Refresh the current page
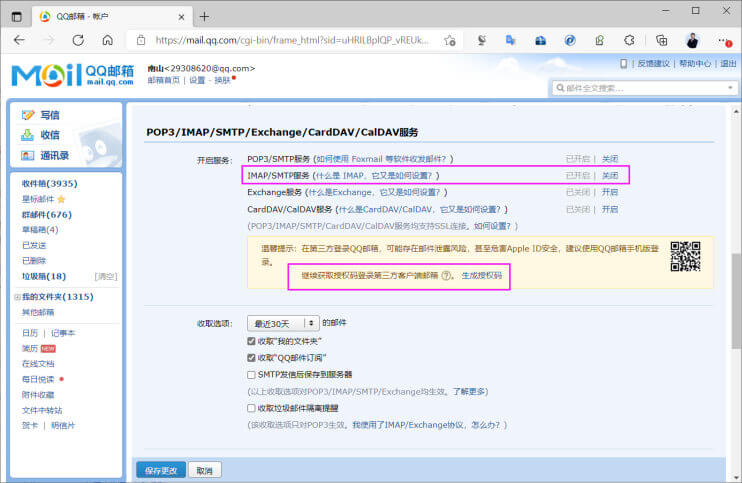 [78, 40]
